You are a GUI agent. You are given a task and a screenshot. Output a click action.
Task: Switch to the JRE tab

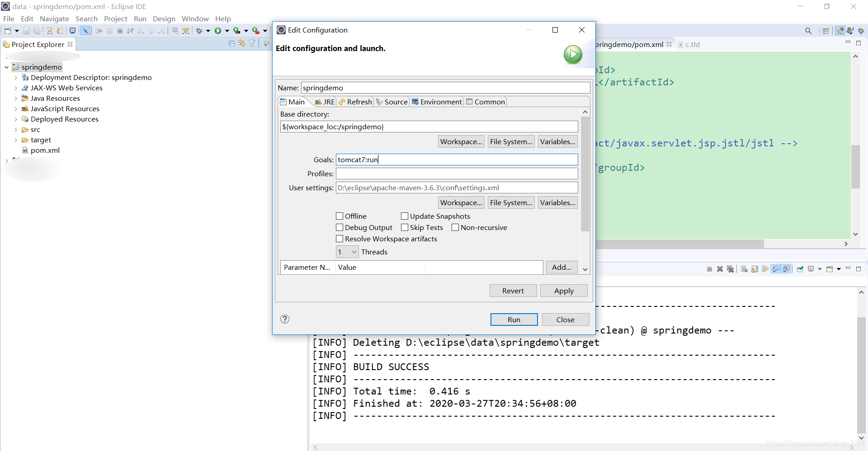[325, 102]
